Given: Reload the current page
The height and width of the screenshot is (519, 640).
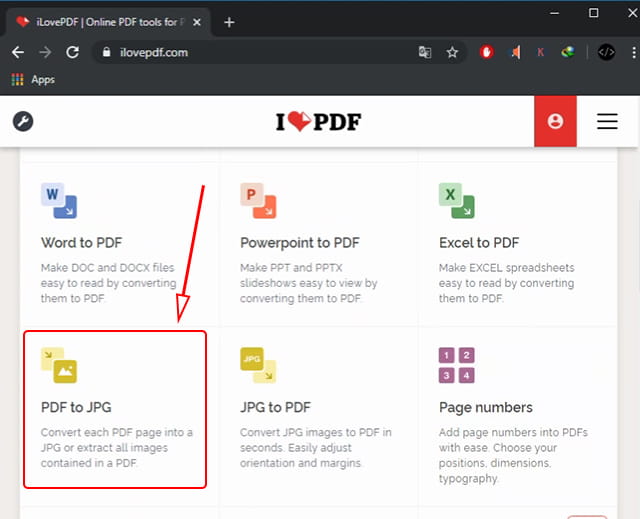Looking at the screenshot, I should coord(73,52).
